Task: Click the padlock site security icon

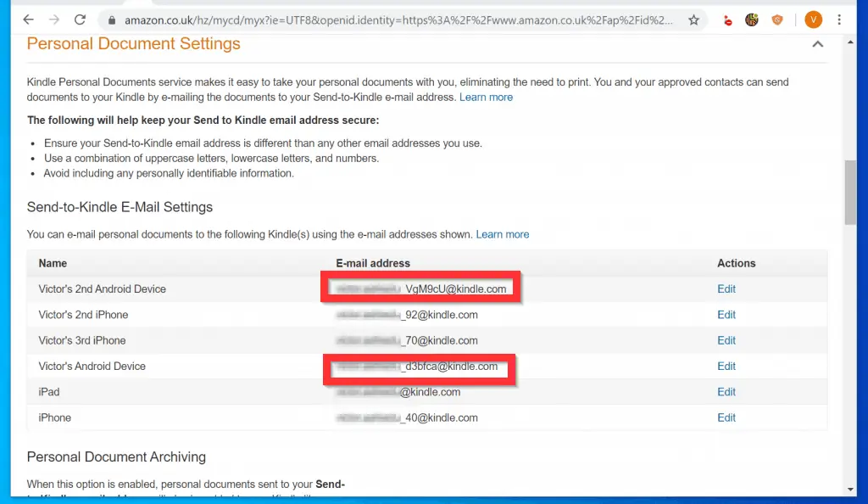Action: [109, 20]
